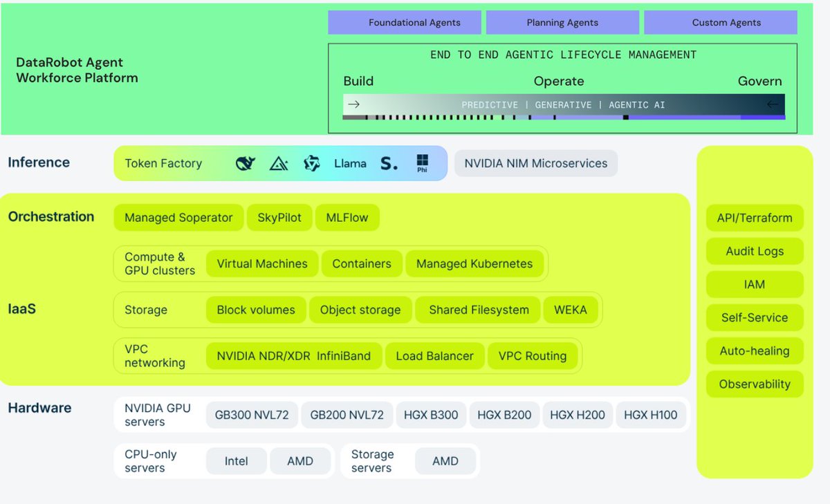
Task: Select AMD under CPU-only servers
Action: point(300,461)
